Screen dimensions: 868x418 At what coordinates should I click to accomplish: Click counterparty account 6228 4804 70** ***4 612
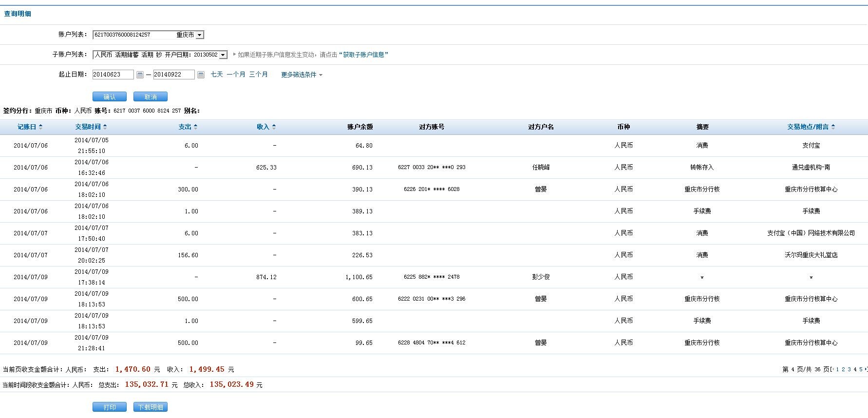click(432, 342)
